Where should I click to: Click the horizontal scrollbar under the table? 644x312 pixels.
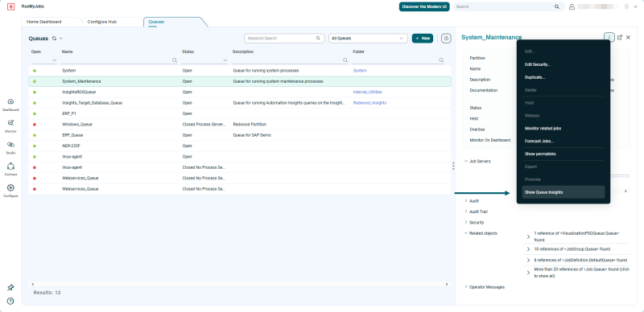(x=240, y=284)
